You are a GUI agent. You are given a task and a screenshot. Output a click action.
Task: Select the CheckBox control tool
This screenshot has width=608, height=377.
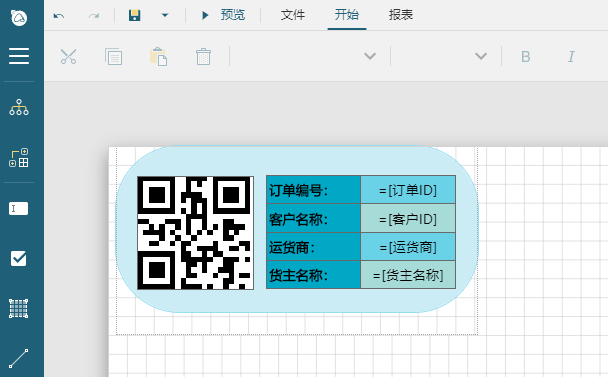(19, 259)
